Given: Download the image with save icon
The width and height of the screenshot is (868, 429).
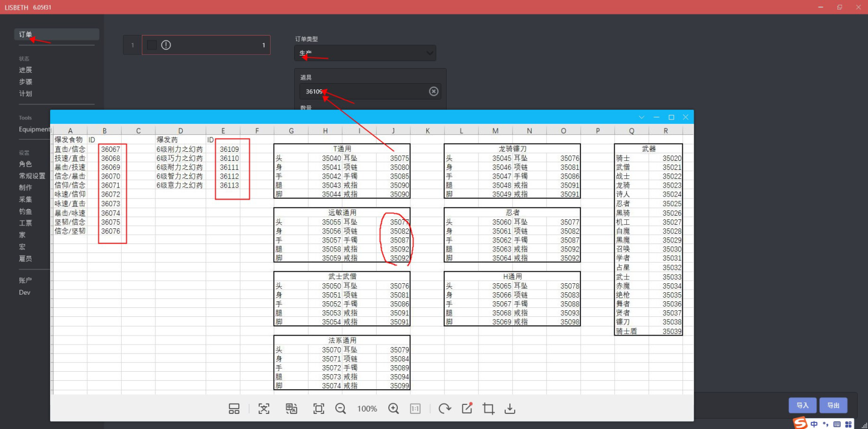Looking at the screenshot, I should [x=510, y=409].
